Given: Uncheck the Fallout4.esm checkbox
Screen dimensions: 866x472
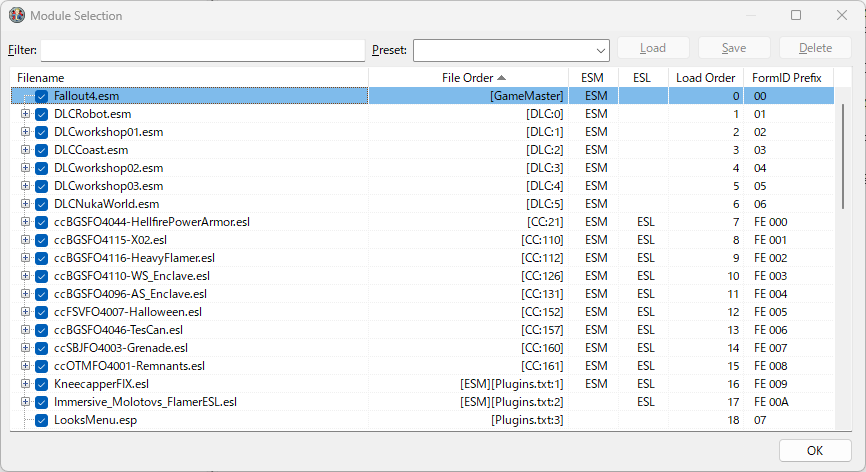Looking at the screenshot, I should click(41, 97).
